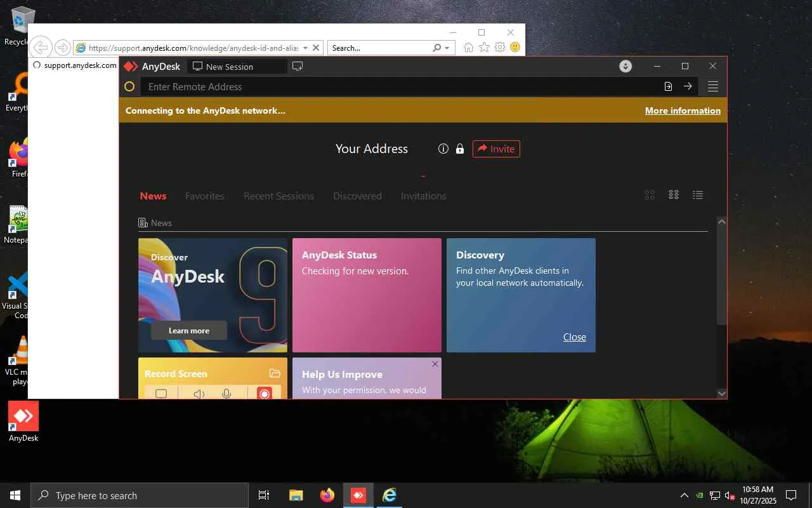Click Back button in Internet Explorer
This screenshot has width=812, height=508.
click(x=41, y=48)
